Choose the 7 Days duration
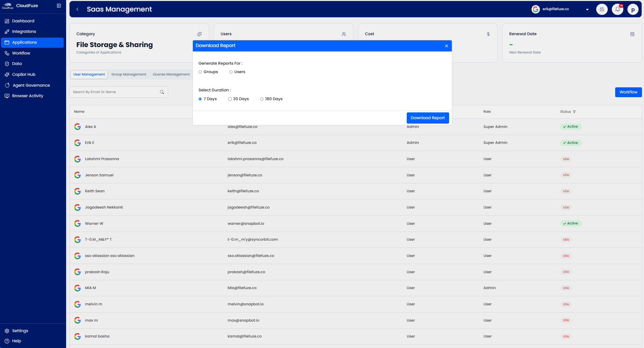 (x=200, y=99)
